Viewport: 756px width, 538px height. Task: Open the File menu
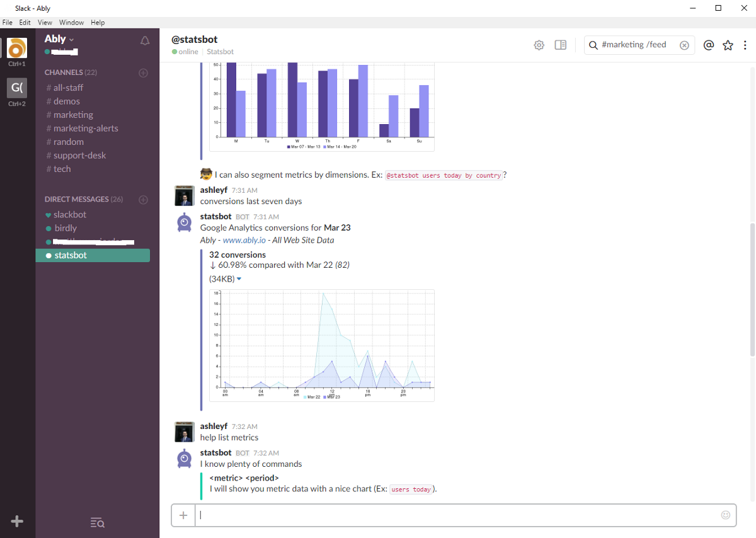8,22
